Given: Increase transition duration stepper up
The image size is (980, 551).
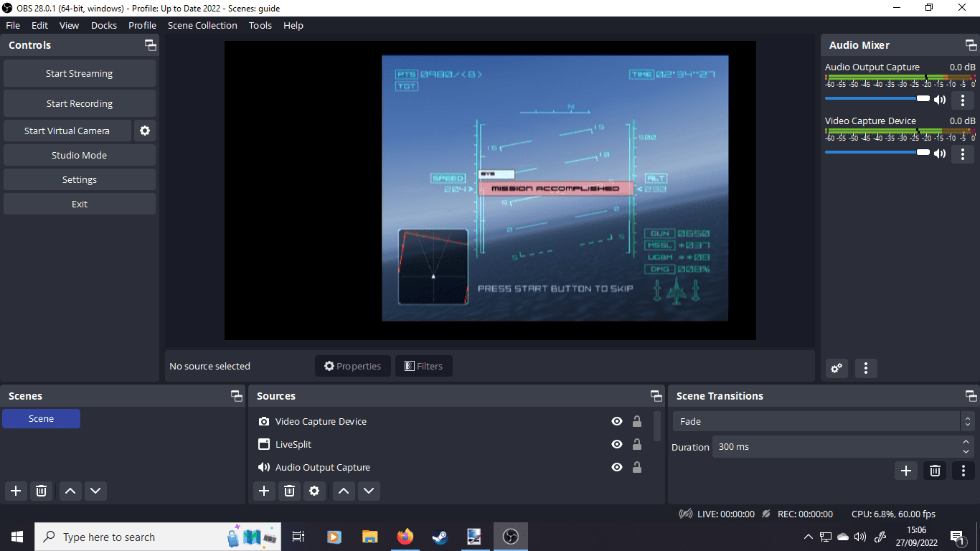Looking at the screenshot, I should point(967,442).
